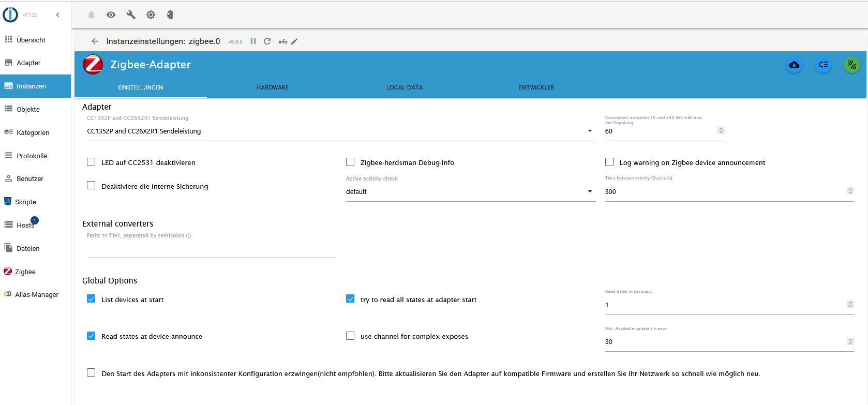Uncheck List devices at start

91,298
